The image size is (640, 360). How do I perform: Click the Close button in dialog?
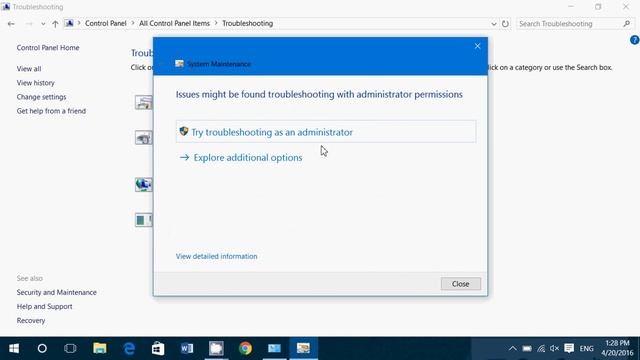pyautogui.click(x=460, y=284)
